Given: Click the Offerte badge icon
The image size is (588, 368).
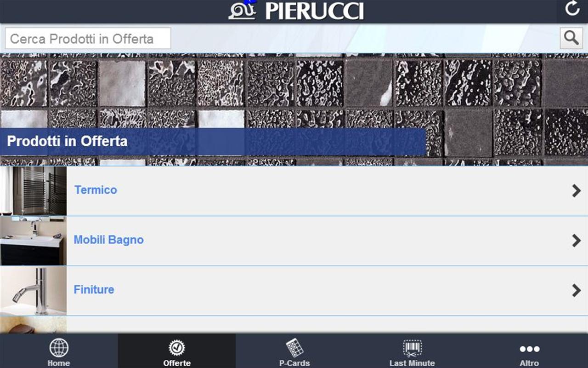Looking at the screenshot, I should (x=177, y=348).
